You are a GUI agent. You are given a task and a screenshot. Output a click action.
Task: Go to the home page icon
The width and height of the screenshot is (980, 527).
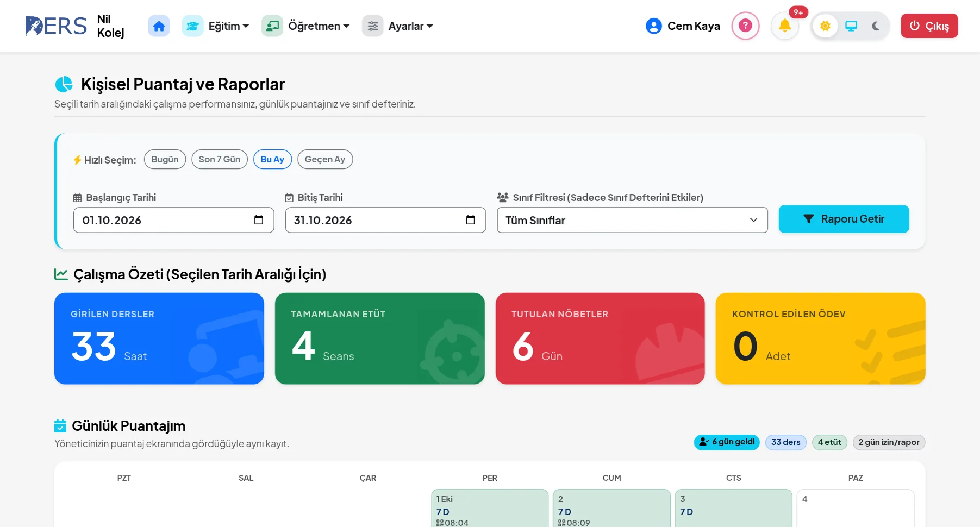[x=159, y=26]
